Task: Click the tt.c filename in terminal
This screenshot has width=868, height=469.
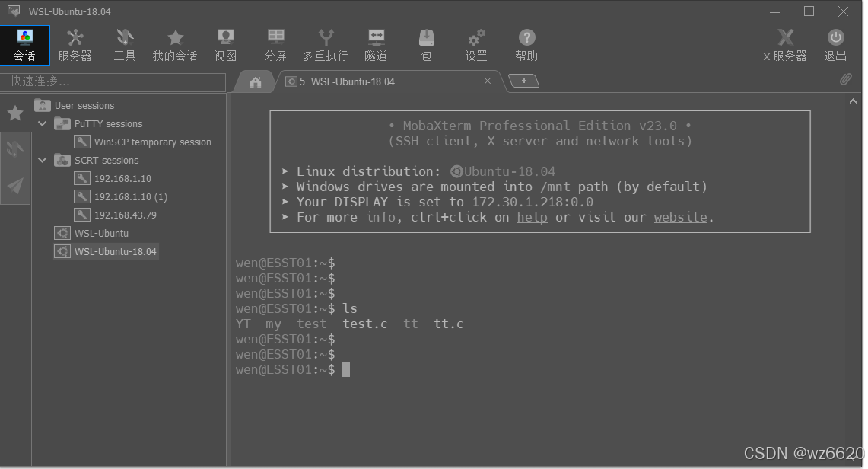Action: pos(448,324)
